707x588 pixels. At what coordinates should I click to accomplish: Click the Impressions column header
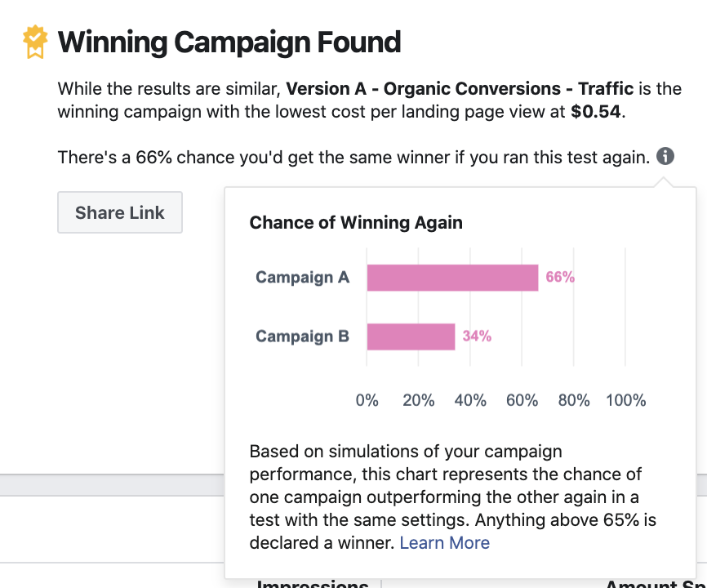point(313,583)
